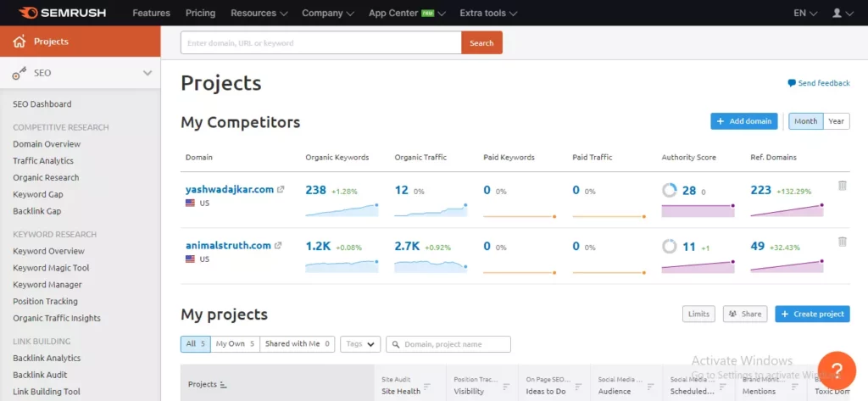Open the Tags filter dropdown
Image resolution: width=868 pixels, height=401 pixels.
[x=360, y=344]
